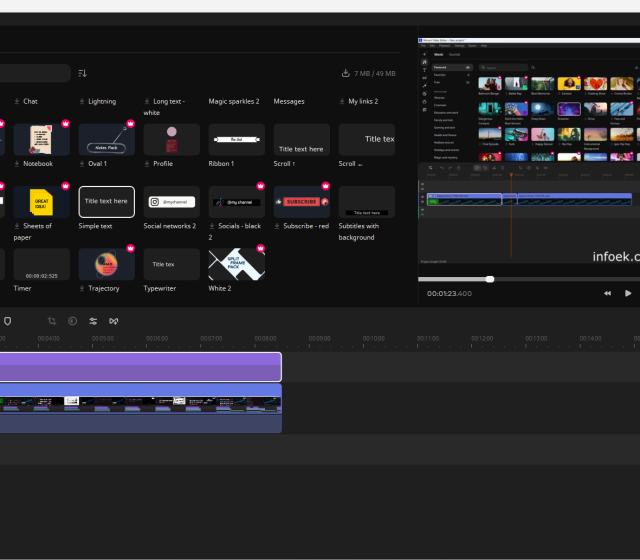Choose the Subscribe - red title preset
This screenshot has width=640, height=560.
pos(301,201)
